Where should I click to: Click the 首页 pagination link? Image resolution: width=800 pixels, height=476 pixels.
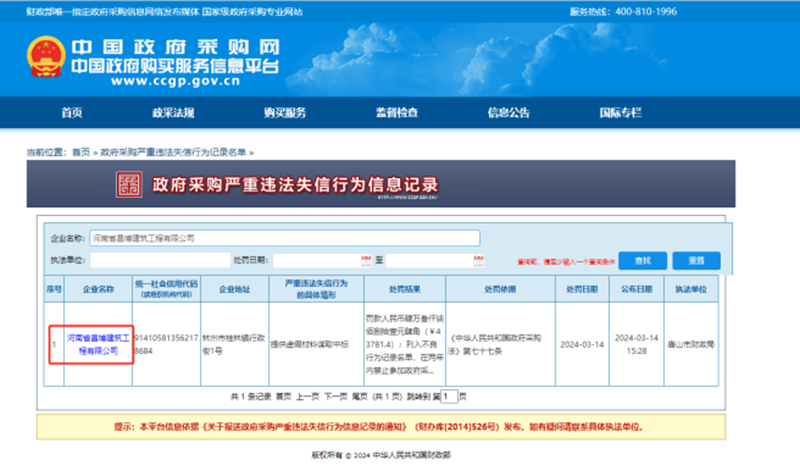[x=284, y=396]
